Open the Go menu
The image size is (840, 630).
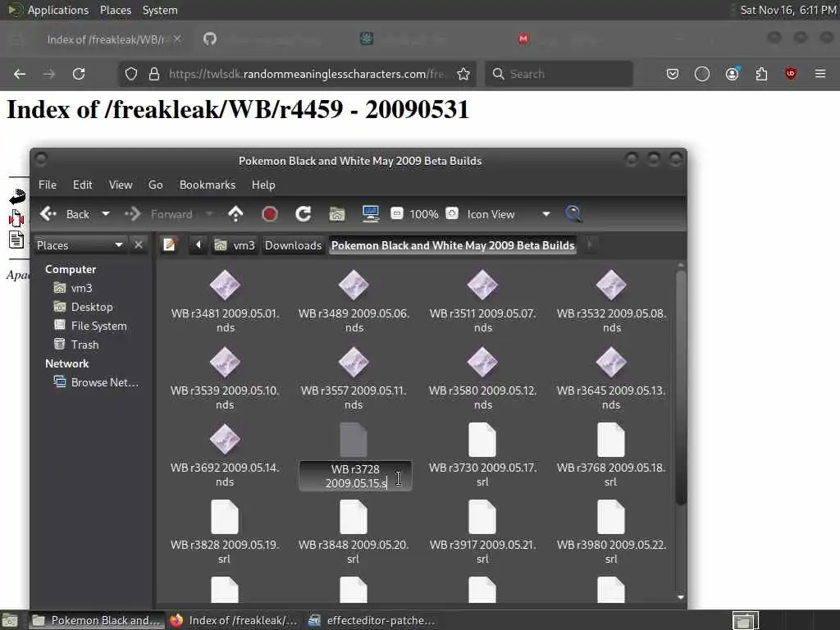click(x=155, y=185)
